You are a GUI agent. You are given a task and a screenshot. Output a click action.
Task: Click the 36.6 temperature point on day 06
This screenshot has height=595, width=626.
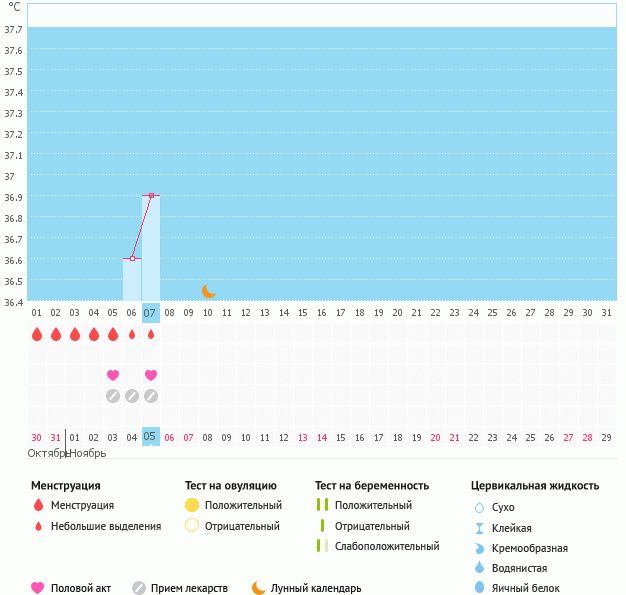coord(132,259)
